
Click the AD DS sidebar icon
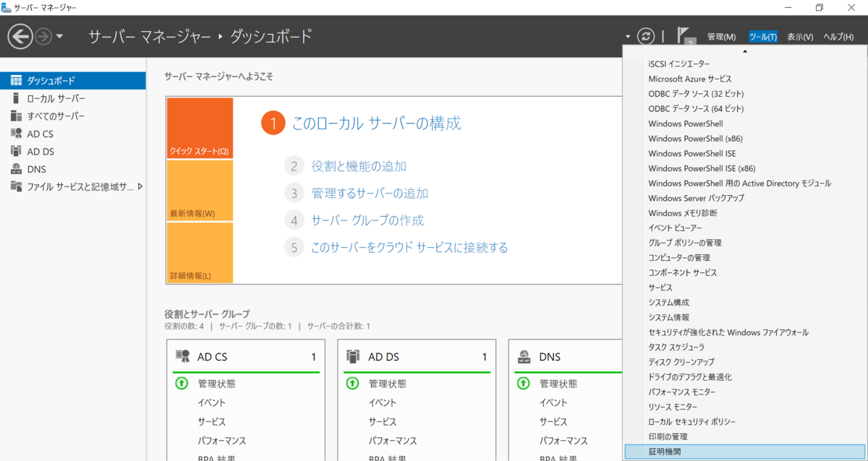point(16,151)
